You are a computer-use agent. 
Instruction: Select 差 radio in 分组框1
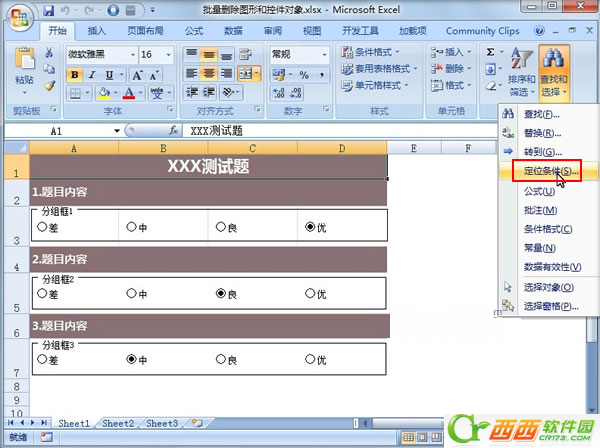click(42, 227)
